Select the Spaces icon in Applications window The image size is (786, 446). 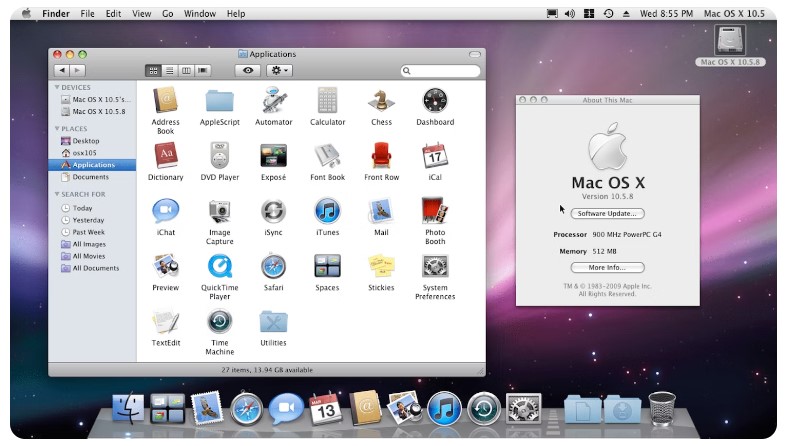tap(327, 266)
